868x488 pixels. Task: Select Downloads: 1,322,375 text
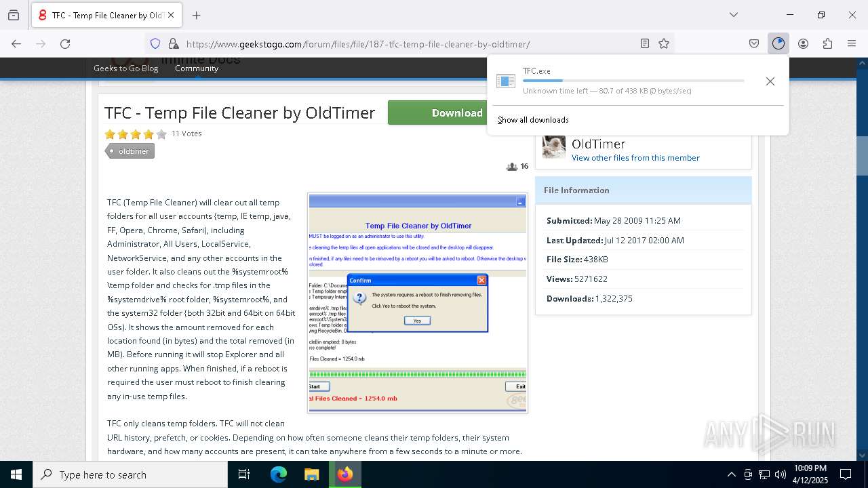tap(589, 299)
